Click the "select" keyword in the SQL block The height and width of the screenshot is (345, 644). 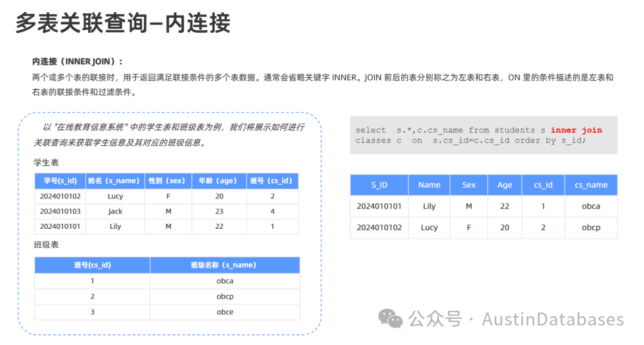click(x=370, y=130)
